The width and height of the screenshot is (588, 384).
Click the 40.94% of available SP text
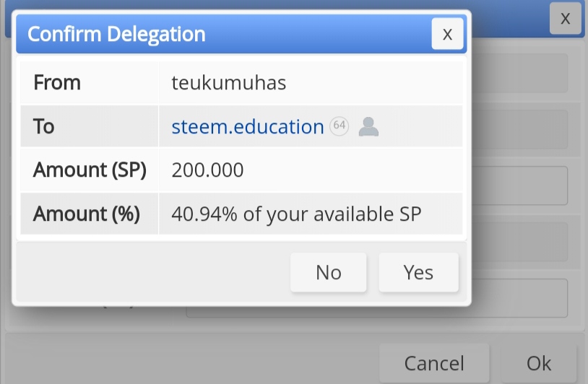[296, 214]
